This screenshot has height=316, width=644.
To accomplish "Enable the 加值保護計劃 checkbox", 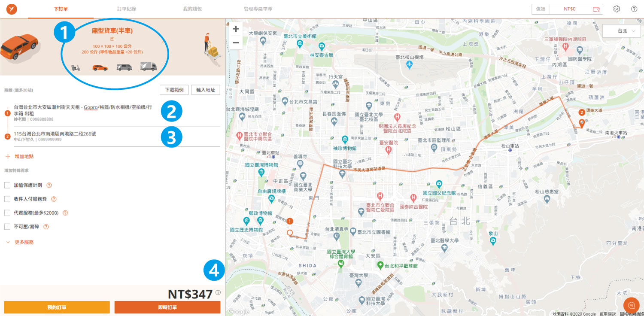I will [x=7, y=185].
